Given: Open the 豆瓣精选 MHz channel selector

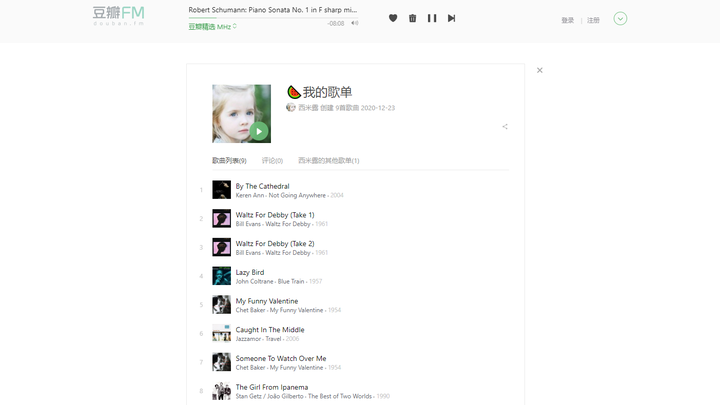Looking at the screenshot, I should pyautogui.click(x=213, y=27).
